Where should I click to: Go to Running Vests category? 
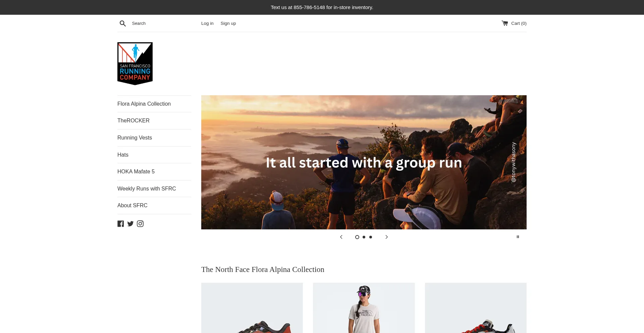[135, 138]
